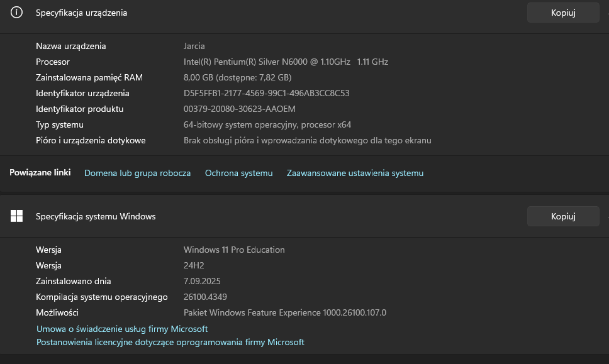Screen dimensions: 609x364
Task: Click the device name value Jarcia
Action: coord(194,46)
